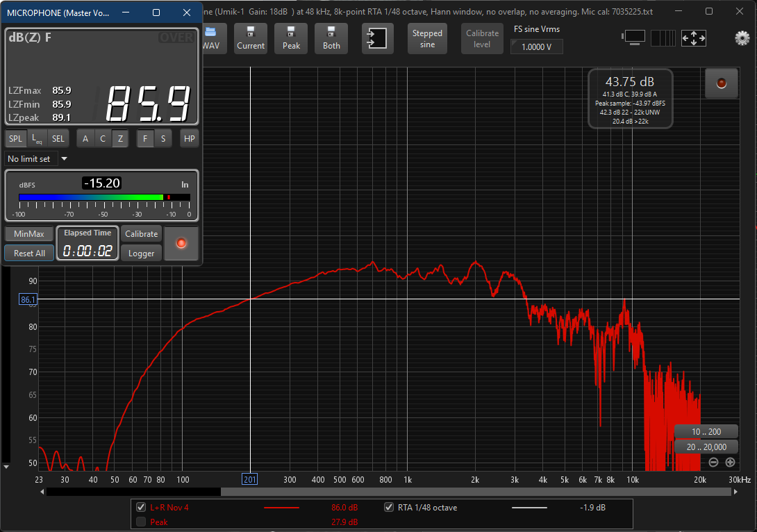Select the SPL mode
The width and height of the screenshot is (757, 532).
pos(15,138)
